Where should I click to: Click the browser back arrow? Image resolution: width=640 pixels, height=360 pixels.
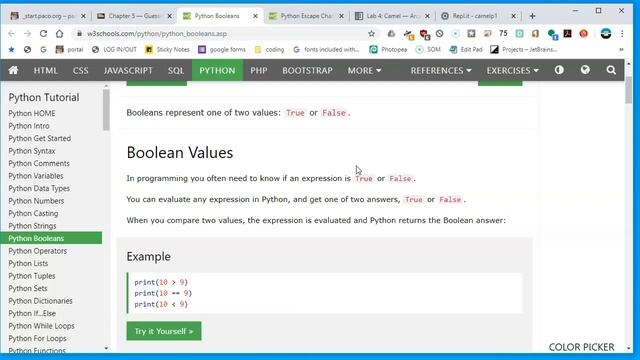[11, 33]
